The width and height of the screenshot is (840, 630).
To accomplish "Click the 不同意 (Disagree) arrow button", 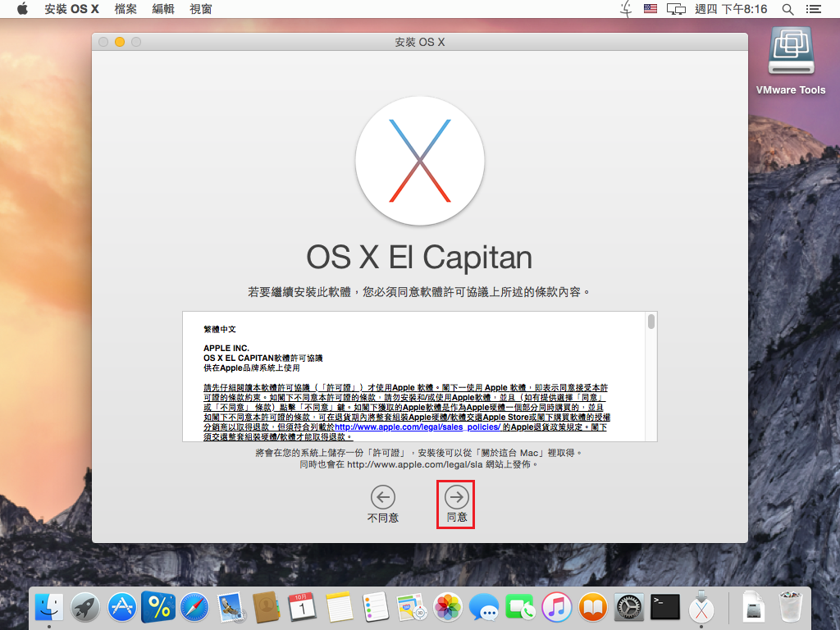I will pyautogui.click(x=383, y=498).
